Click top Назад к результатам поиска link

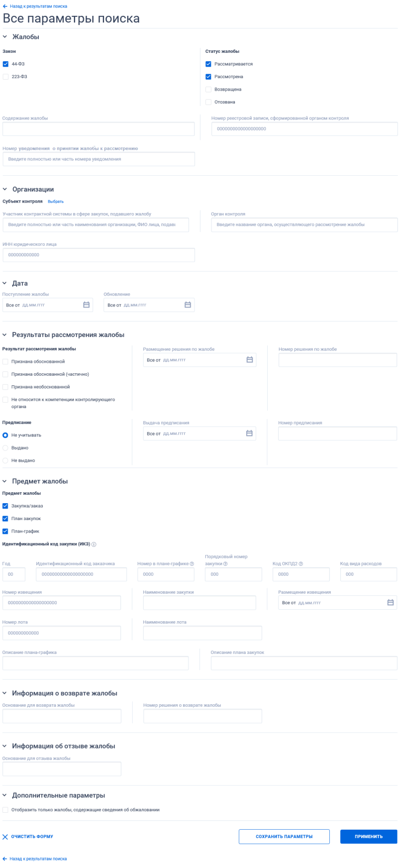tap(38, 6)
